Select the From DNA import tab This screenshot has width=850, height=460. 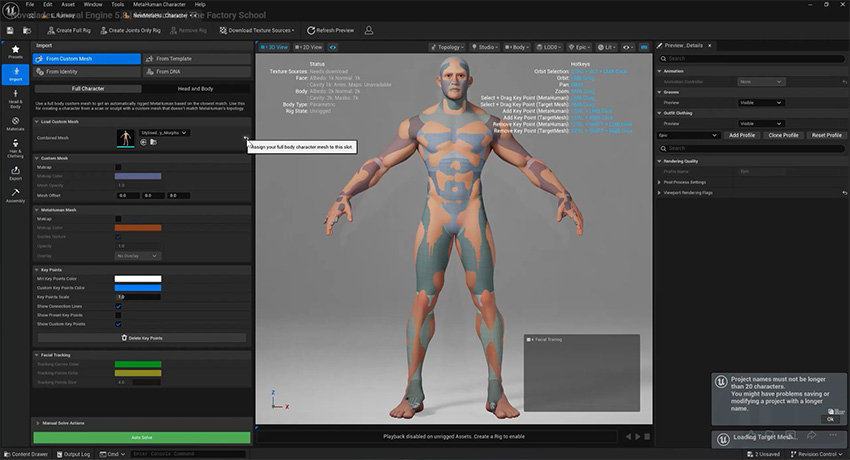(197, 72)
